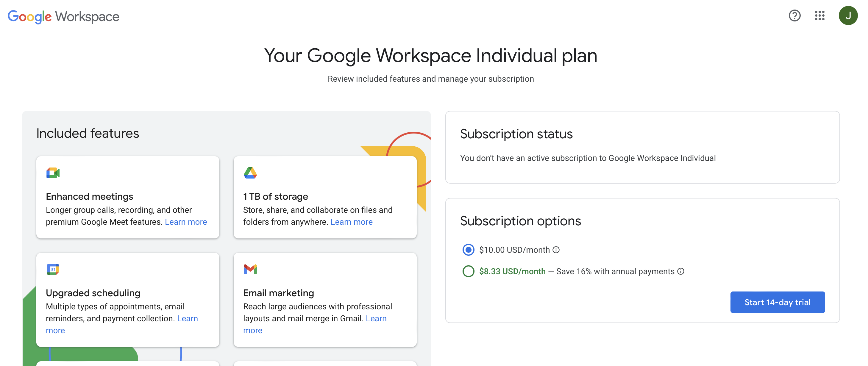
Task: Click the Start 14-day trial button
Action: click(777, 302)
